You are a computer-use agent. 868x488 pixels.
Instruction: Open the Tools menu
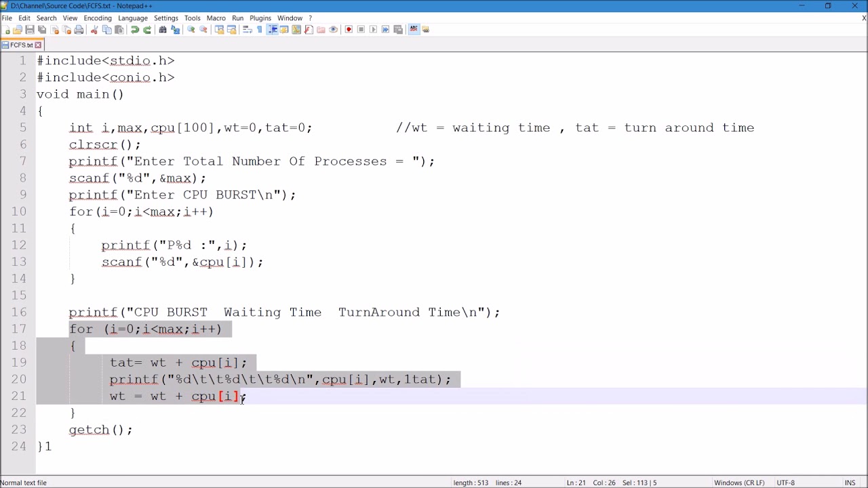coord(193,18)
